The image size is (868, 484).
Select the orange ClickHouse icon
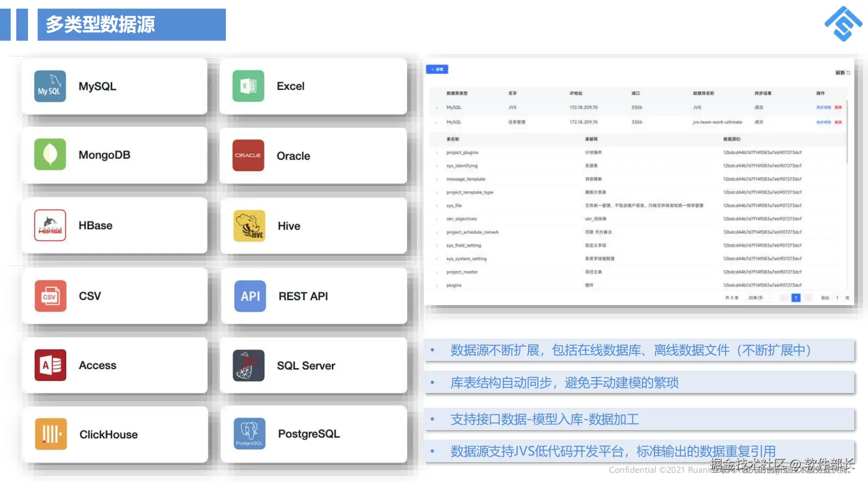[x=51, y=434]
